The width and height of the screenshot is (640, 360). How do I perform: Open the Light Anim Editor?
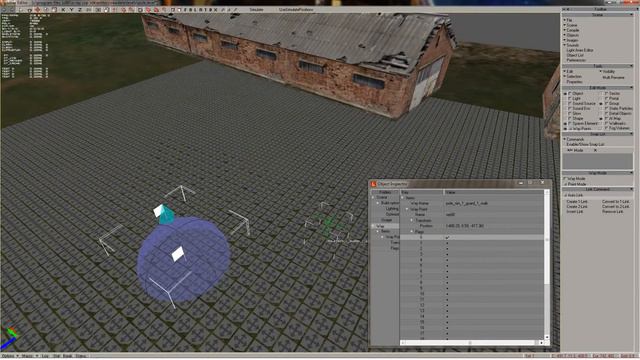coord(580,50)
